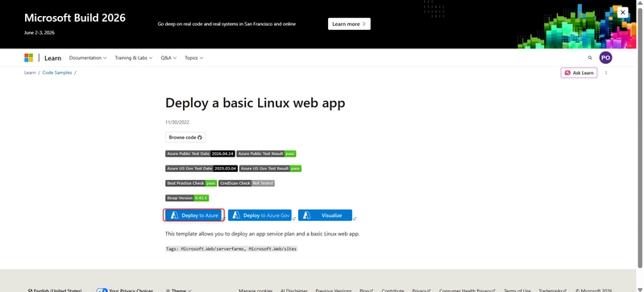Open the Code Samples breadcrumb link
Viewport: 644px width, 292px height.
click(57, 73)
